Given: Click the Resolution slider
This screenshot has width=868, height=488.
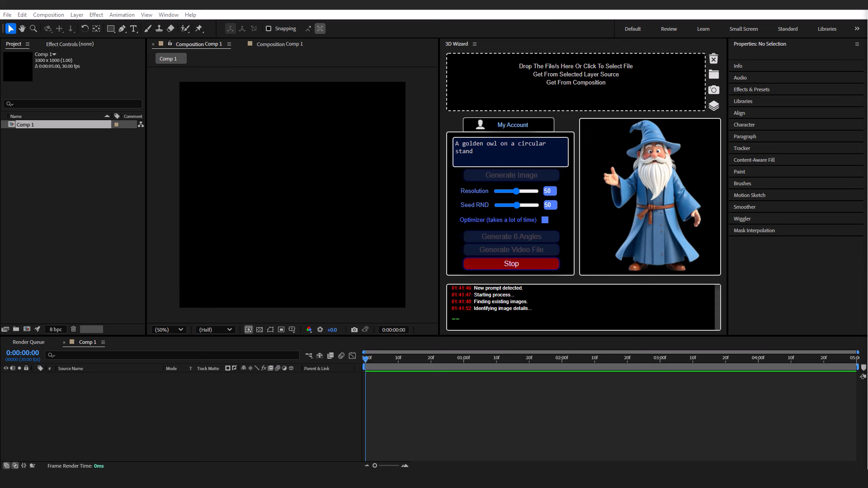Looking at the screenshot, I should [516, 191].
